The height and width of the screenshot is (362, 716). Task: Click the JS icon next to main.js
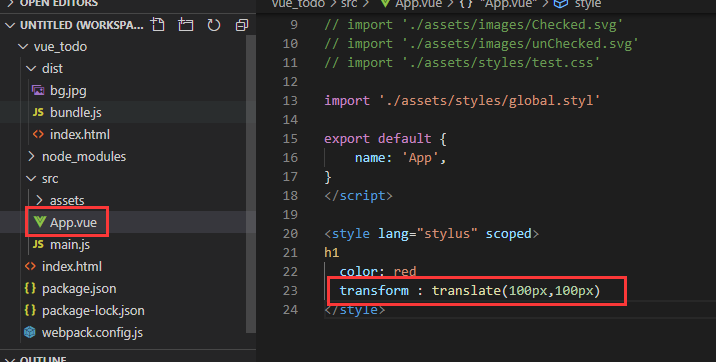click(38, 244)
